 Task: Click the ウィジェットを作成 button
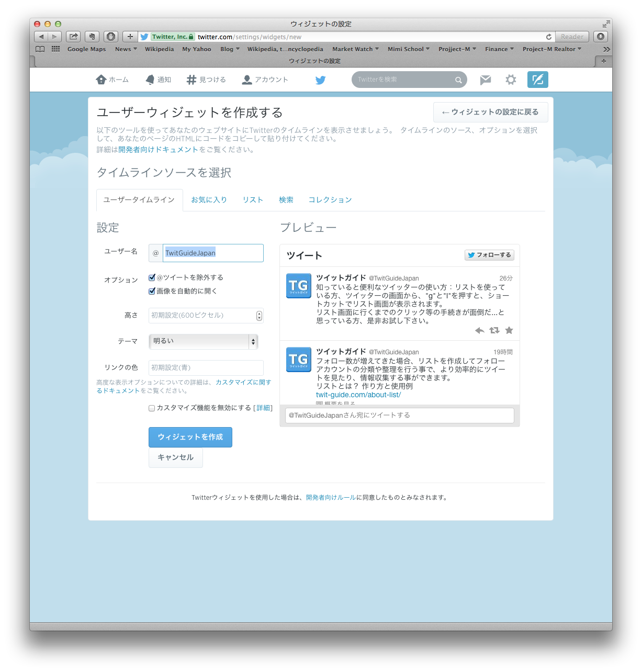(x=190, y=437)
